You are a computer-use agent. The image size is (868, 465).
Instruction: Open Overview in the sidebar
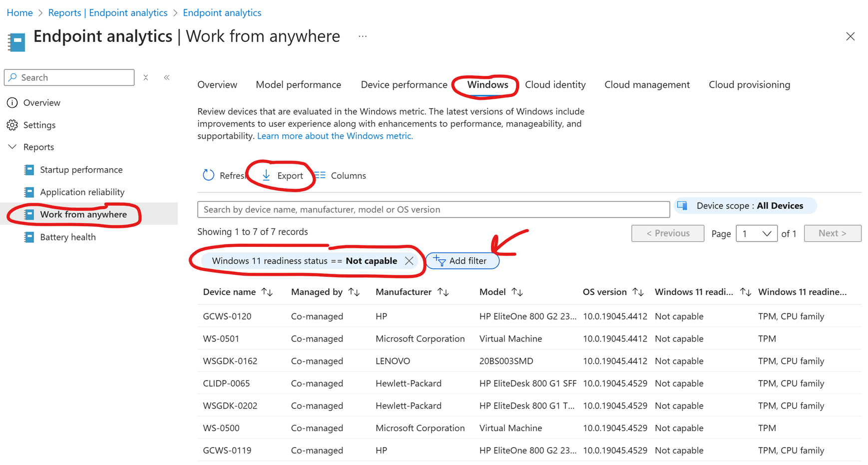point(41,102)
